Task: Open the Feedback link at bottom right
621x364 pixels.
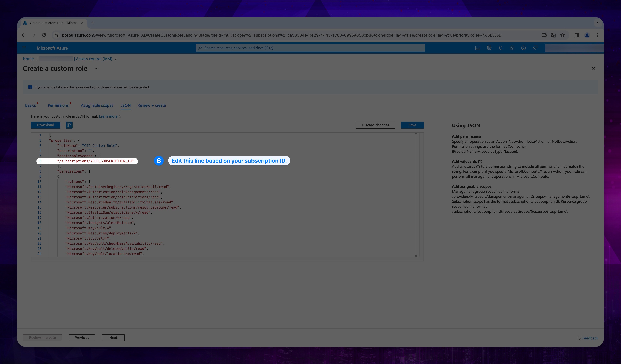Action: click(587, 338)
